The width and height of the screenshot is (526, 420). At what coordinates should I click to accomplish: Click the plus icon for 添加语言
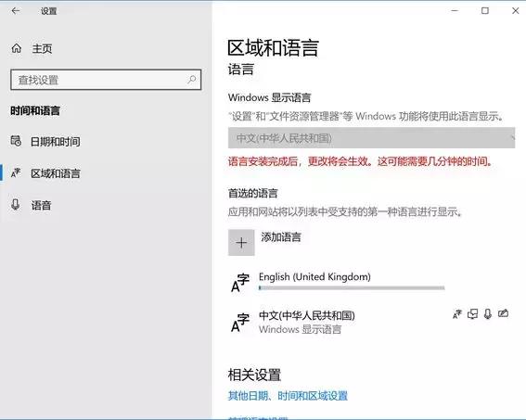point(241,242)
